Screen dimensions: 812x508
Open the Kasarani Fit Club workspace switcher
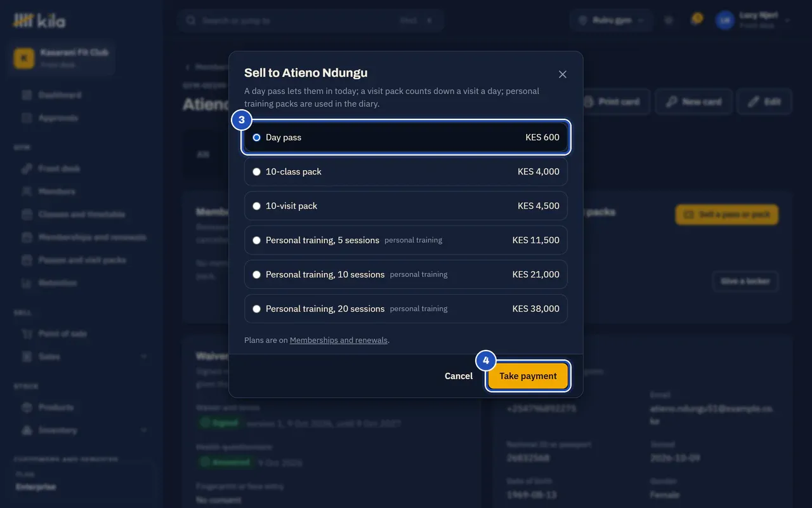click(x=62, y=57)
